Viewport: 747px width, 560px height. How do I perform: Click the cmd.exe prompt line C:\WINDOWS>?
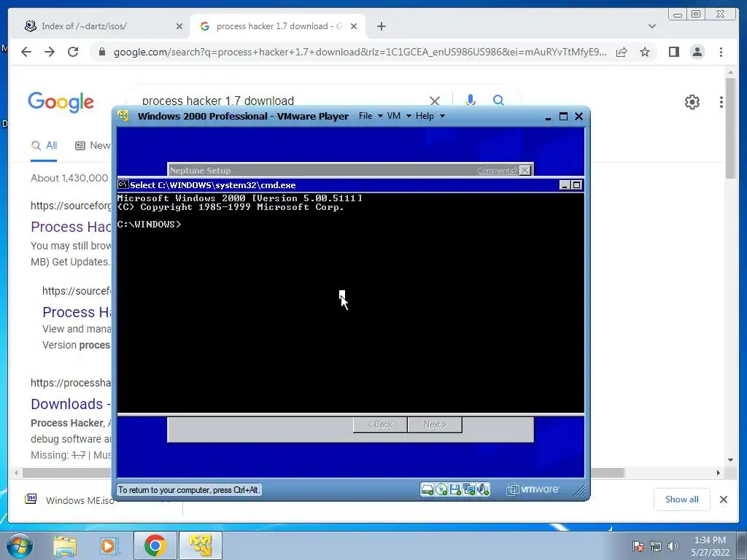click(149, 225)
